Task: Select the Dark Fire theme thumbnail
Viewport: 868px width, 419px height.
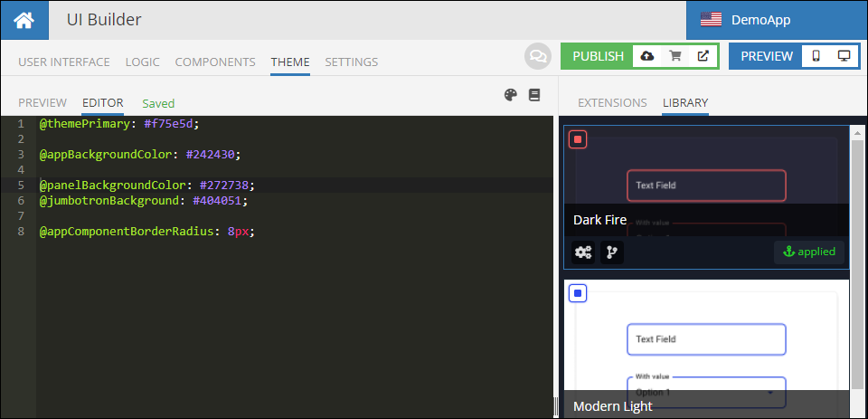Action: [x=706, y=197]
